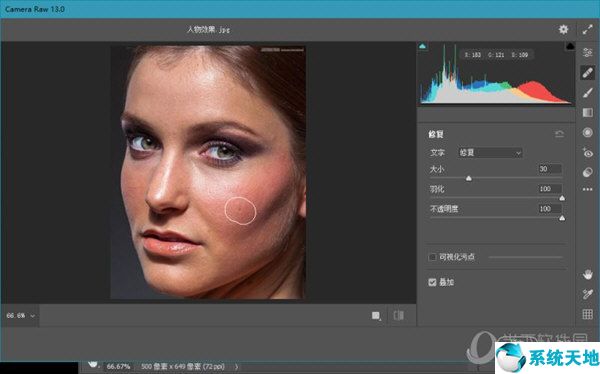Click the Camera Raw 13.0 window title
The height and width of the screenshot is (374, 600).
34,9
